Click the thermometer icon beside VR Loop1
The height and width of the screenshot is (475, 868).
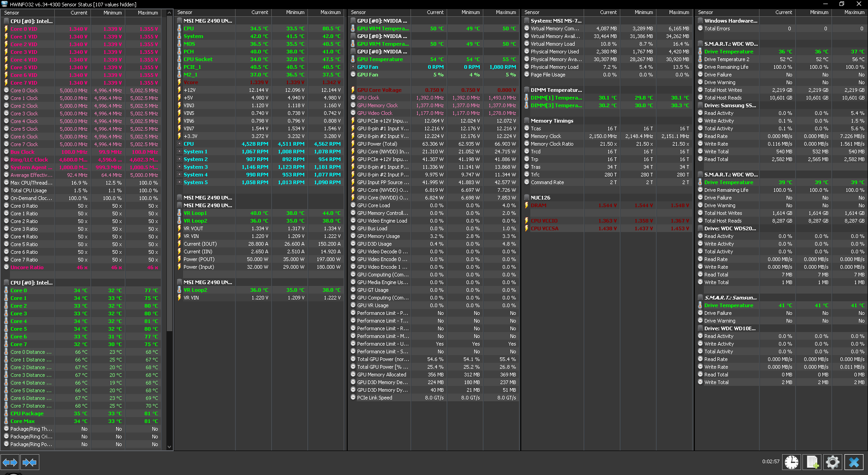(x=179, y=213)
